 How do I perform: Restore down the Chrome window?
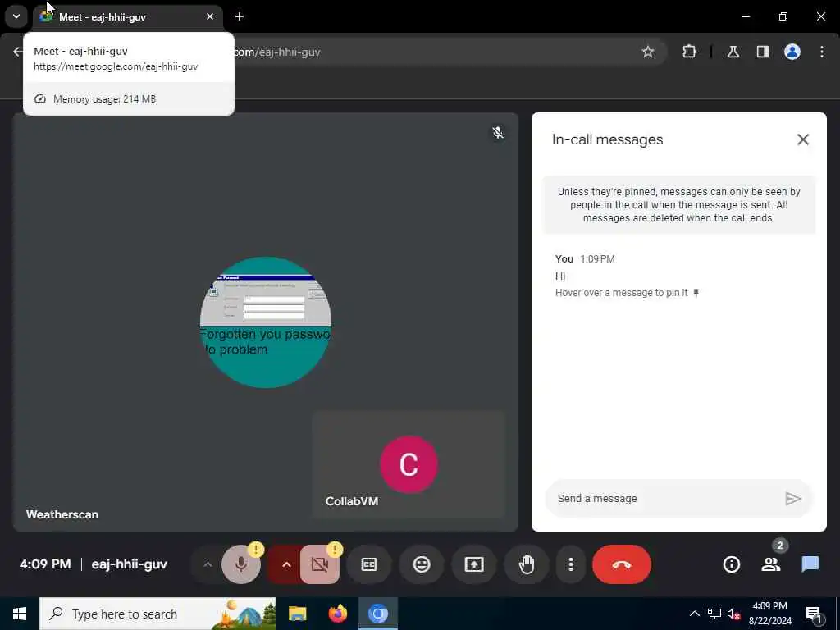tap(783, 16)
